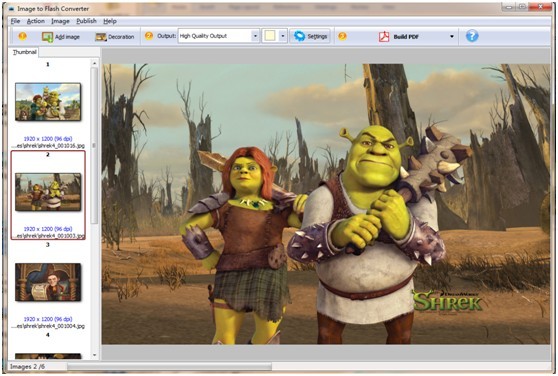This screenshot has width=558, height=376.
Task: Select thumbnail 3 with Rumpelstiltskin
Action: point(48,282)
